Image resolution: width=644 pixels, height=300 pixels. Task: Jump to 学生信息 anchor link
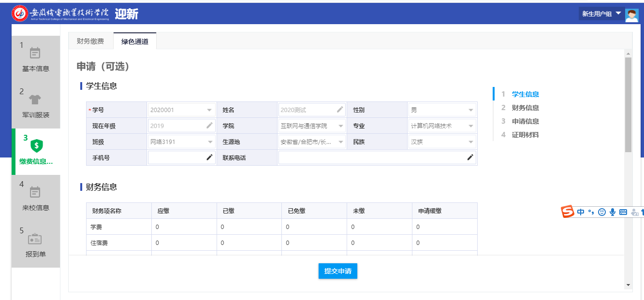coord(526,94)
